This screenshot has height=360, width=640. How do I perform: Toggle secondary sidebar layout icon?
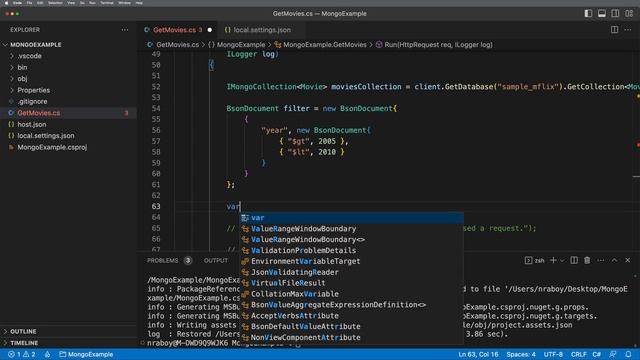(615, 13)
